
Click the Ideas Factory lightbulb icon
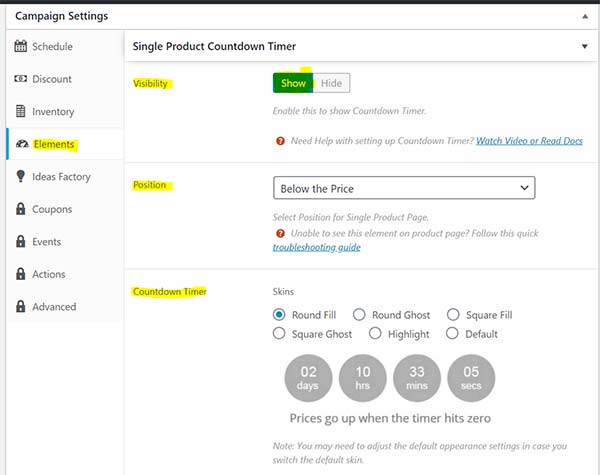(x=21, y=176)
